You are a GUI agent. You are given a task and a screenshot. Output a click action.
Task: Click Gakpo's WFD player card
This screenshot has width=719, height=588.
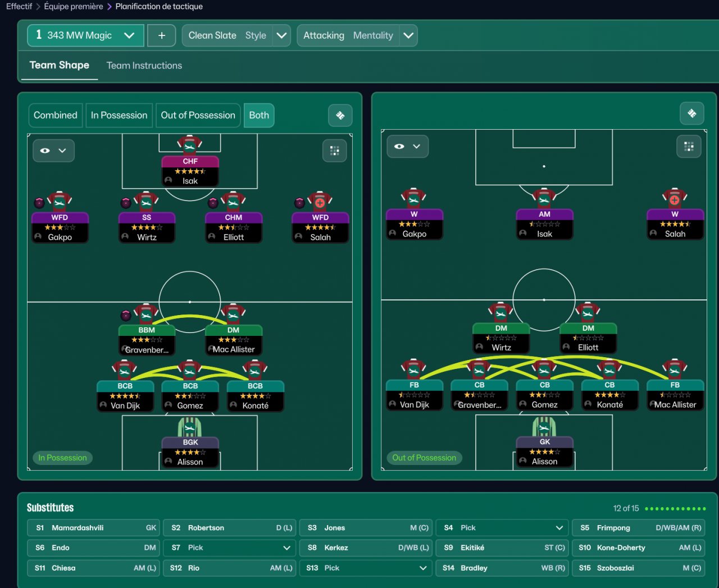(60, 227)
